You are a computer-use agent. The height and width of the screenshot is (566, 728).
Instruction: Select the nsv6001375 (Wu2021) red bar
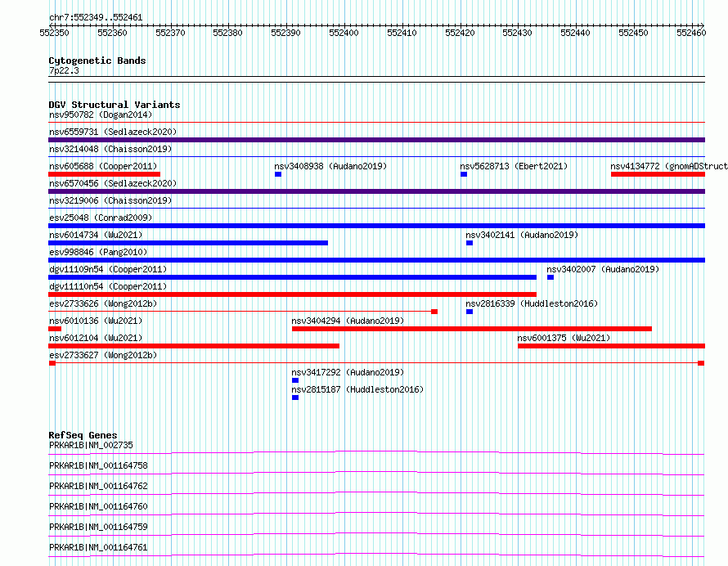(x=612, y=346)
